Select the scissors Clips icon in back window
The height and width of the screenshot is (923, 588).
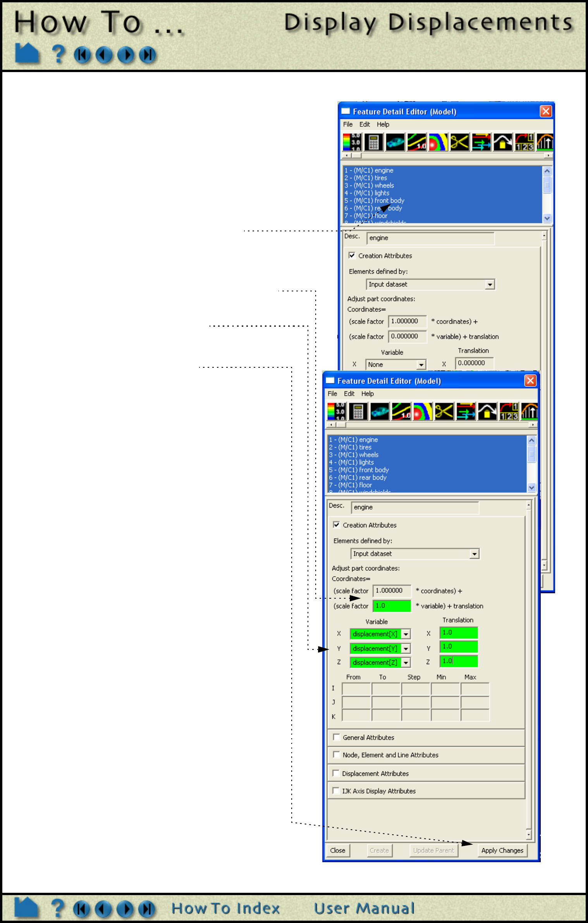click(x=460, y=142)
